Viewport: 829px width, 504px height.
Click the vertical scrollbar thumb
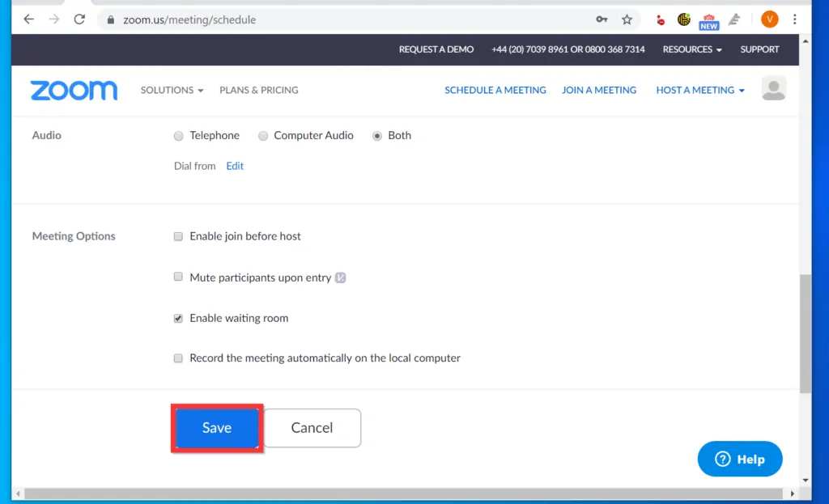pyautogui.click(x=805, y=334)
